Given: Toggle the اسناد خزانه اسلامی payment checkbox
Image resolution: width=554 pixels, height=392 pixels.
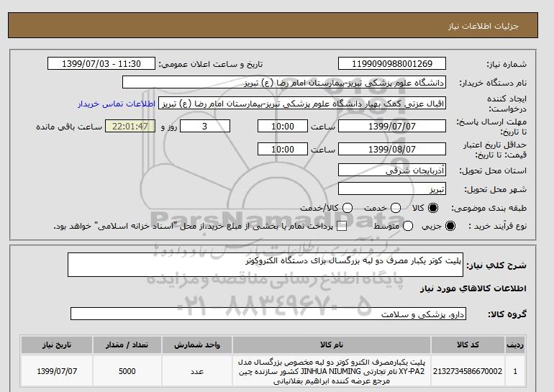Looking at the screenshot, I should [342, 227].
